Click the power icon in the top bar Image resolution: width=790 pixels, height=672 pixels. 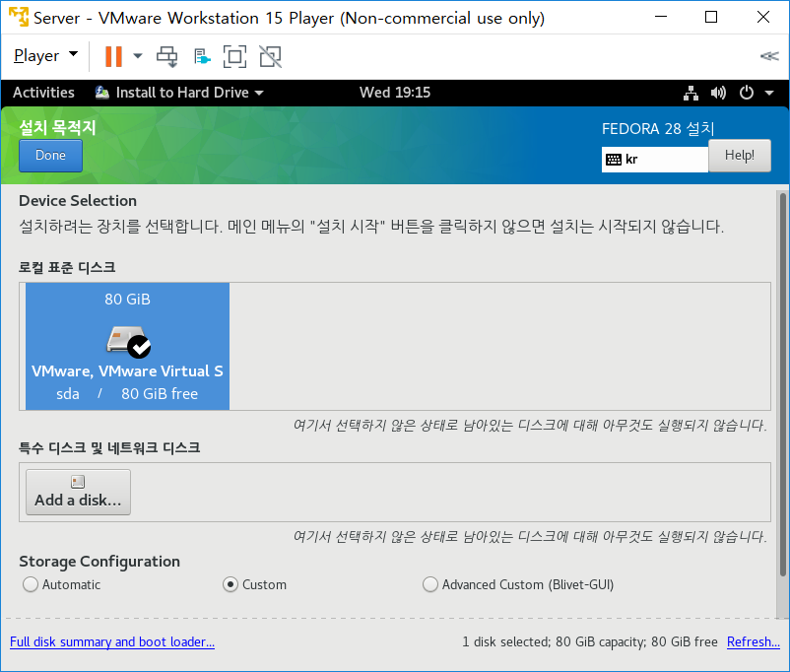747,93
